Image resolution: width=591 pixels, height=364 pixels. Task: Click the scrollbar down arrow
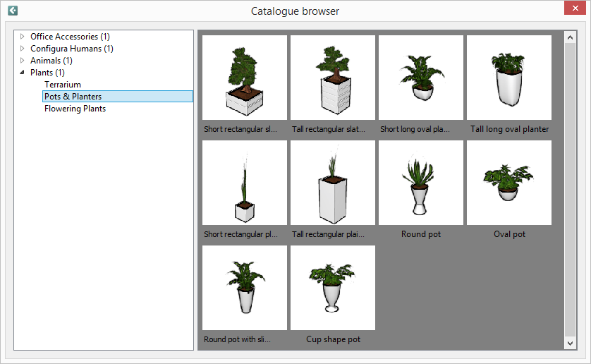[571, 343]
